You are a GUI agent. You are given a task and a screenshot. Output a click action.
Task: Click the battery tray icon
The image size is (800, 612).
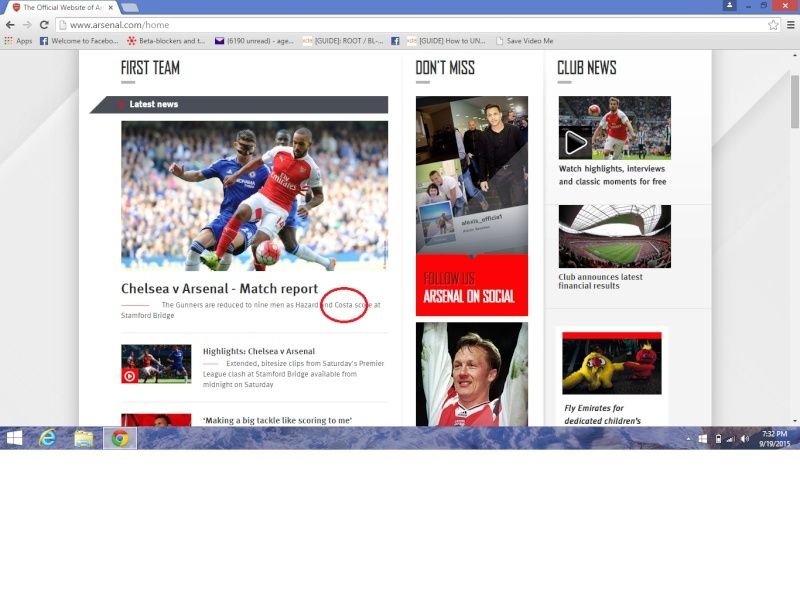(718, 439)
